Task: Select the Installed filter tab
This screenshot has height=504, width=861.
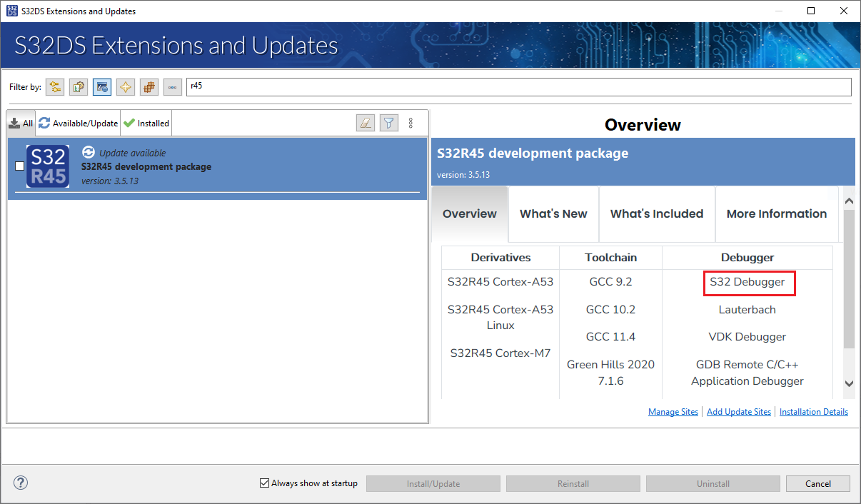Action: (146, 122)
